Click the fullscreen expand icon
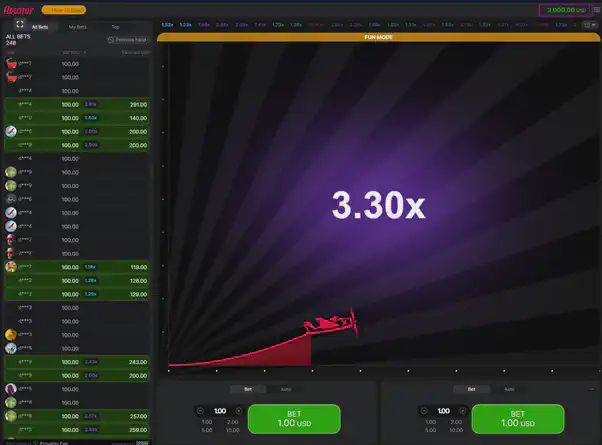602x445 pixels. coord(20,24)
